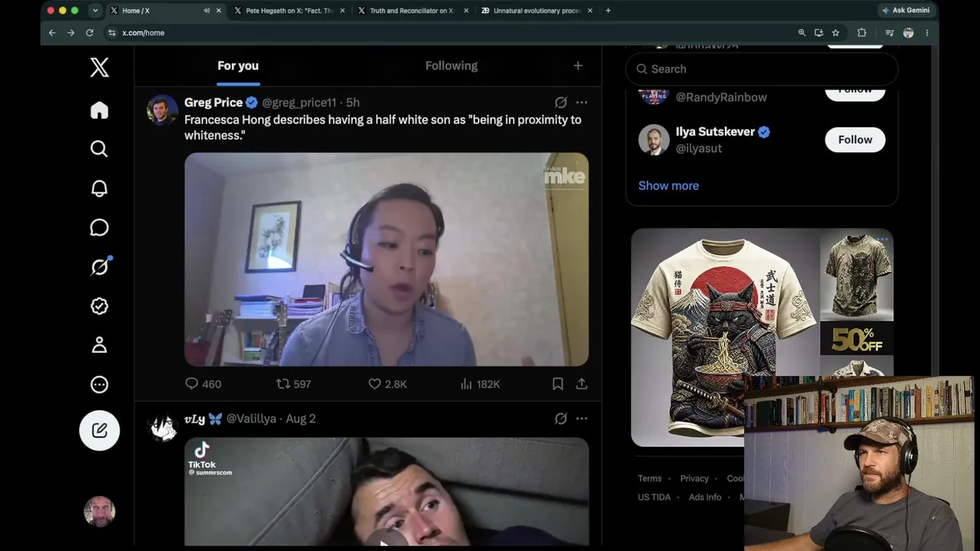980x551 pixels.
Task: Open the vLy profile avatar
Action: click(x=162, y=427)
